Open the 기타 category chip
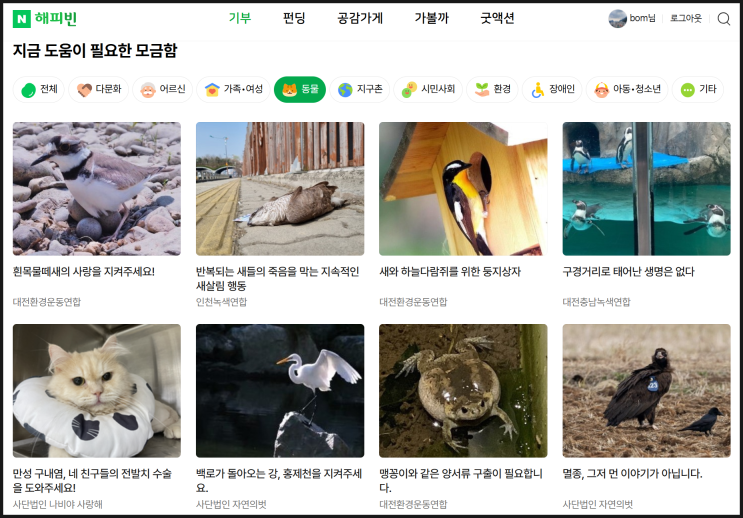 pyautogui.click(x=698, y=89)
